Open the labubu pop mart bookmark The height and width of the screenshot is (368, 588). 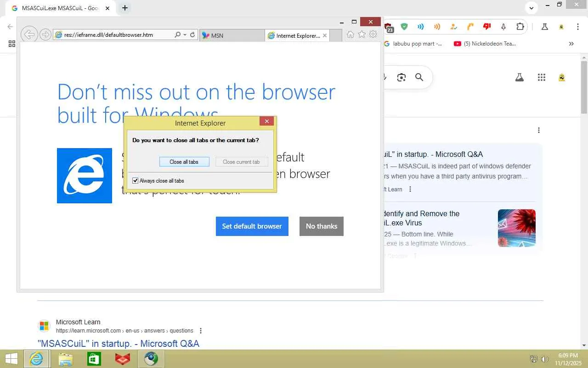coord(413,44)
